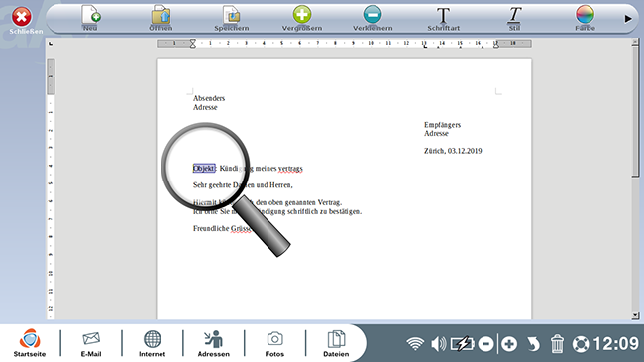Zoom in with green Vergrößern button
Image resolution: width=644 pixels, height=362 pixels.
[302, 18]
